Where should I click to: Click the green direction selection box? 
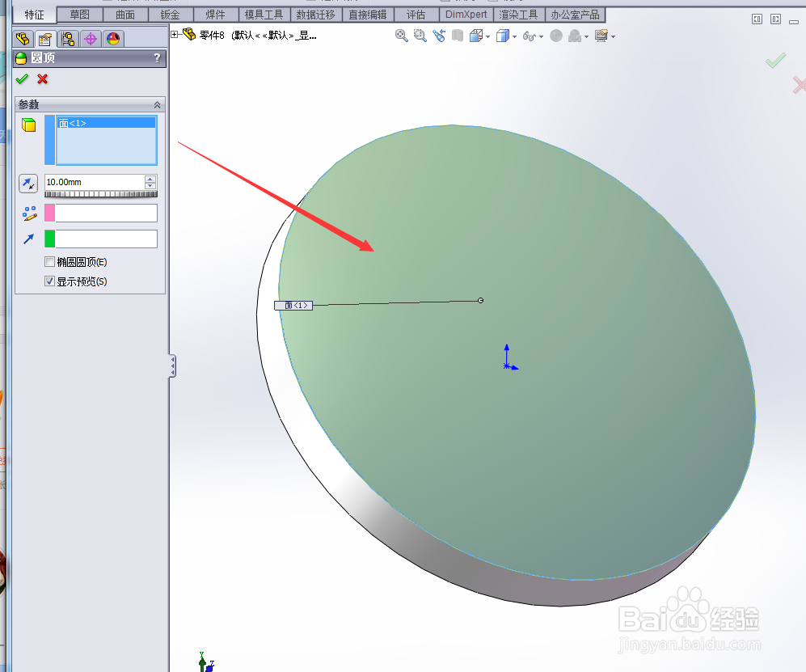(x=106, y=239)
